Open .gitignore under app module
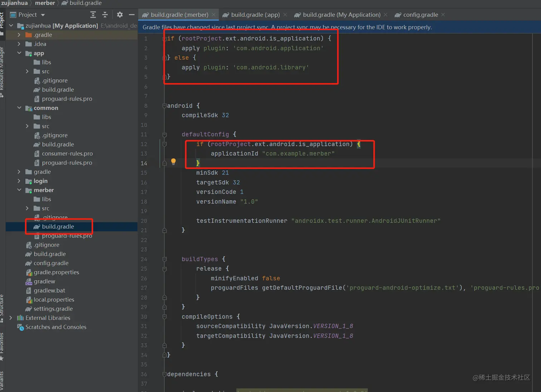The height and width of the screenshot is (392, 541). point(50,81)
